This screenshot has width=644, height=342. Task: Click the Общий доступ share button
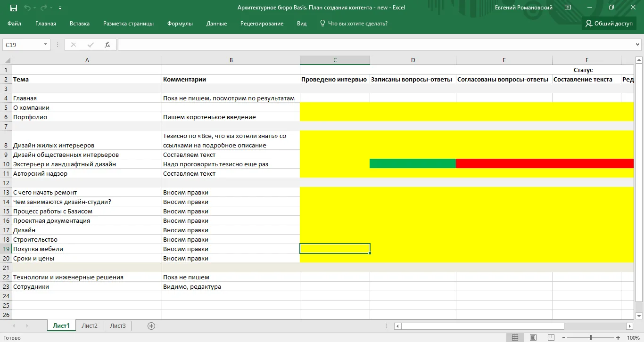[609, 24]
